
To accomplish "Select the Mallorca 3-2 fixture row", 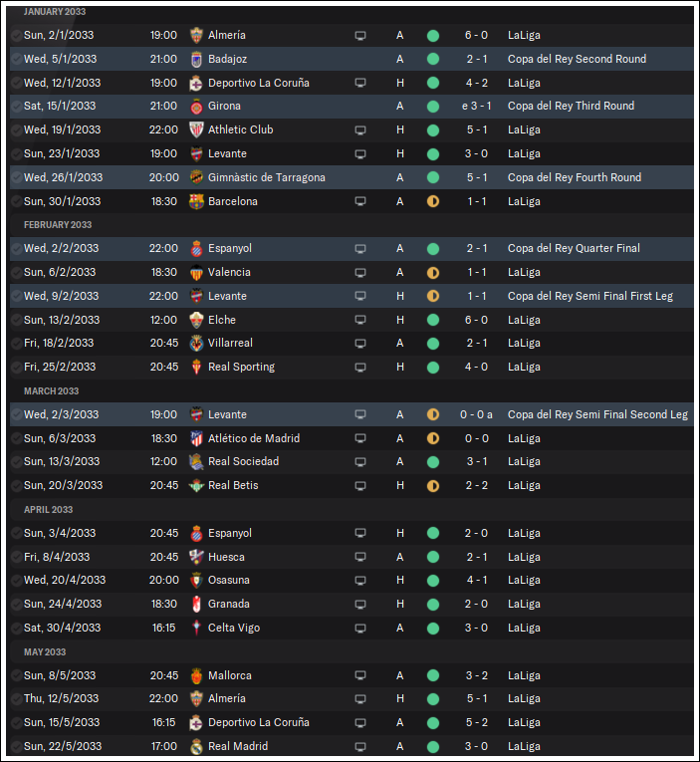I will tap(351, 675).
